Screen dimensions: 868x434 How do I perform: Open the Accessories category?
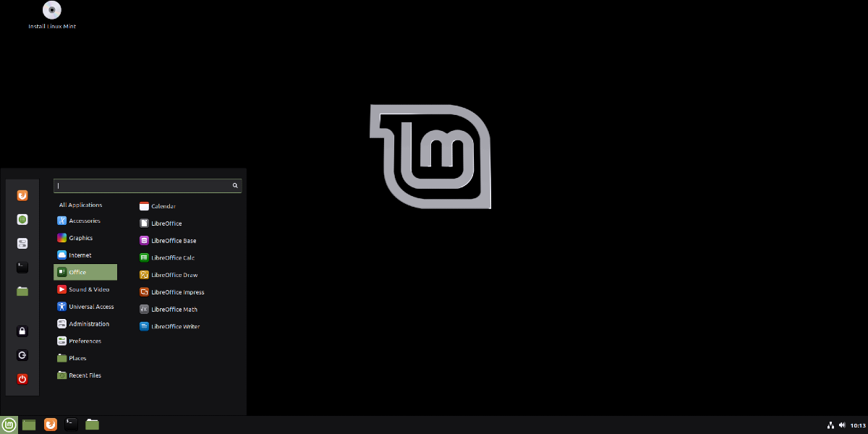coord(85,221)
